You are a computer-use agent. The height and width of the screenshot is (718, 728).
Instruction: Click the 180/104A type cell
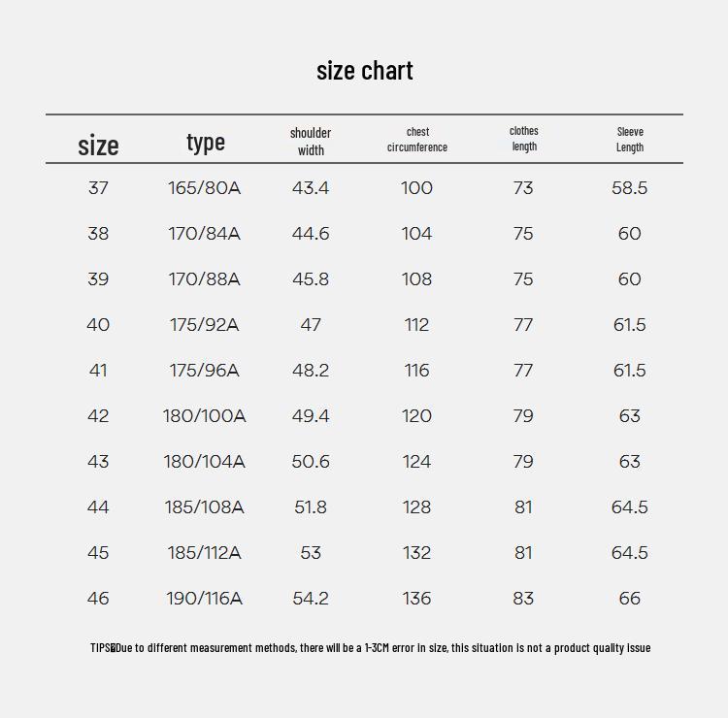[x=204, y=462]
